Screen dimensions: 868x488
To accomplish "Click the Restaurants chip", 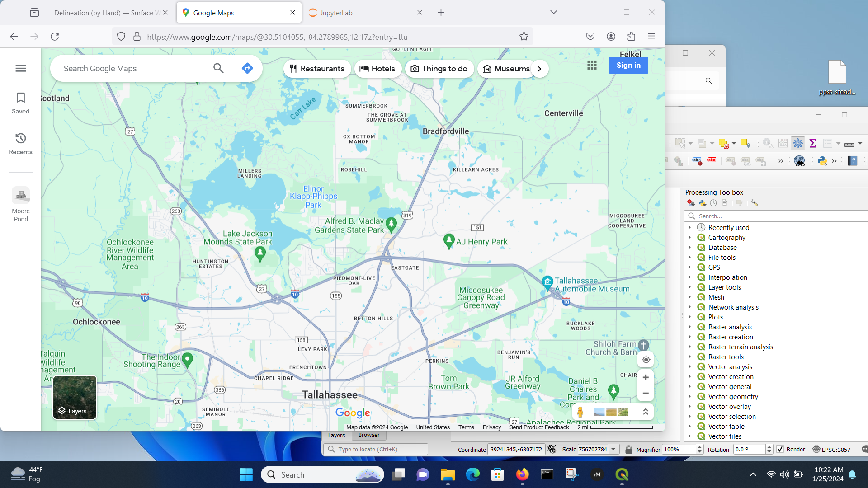I will pos(317,69).
